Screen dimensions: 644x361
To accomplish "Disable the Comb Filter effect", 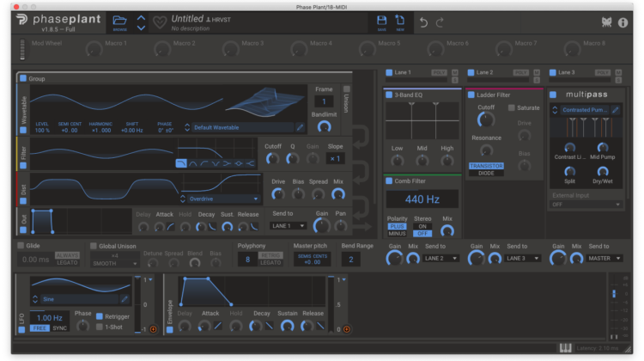I will click(x=389, y=180).
